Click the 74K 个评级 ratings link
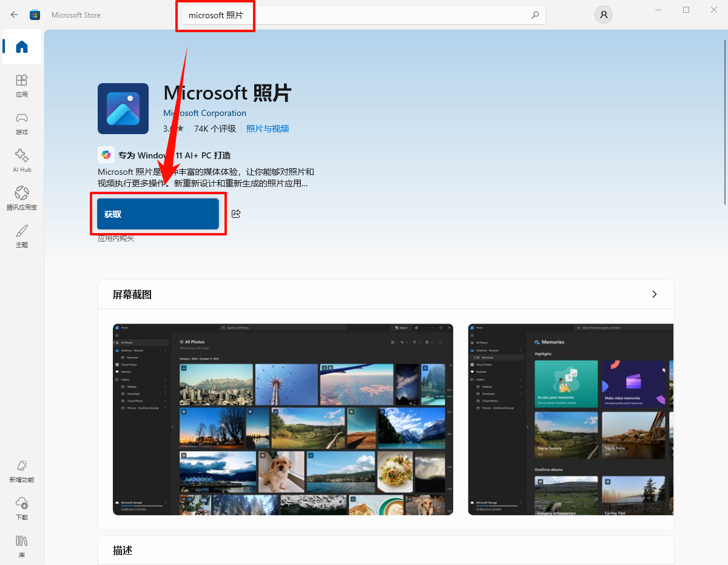Screen dimensions: 728x565 (x=214, y=129)
